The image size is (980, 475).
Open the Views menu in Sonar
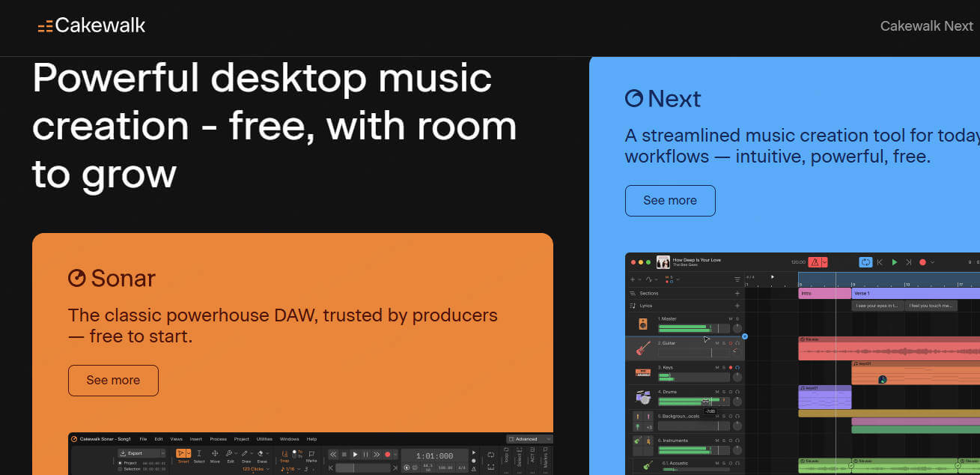click(x=176, y=439)
